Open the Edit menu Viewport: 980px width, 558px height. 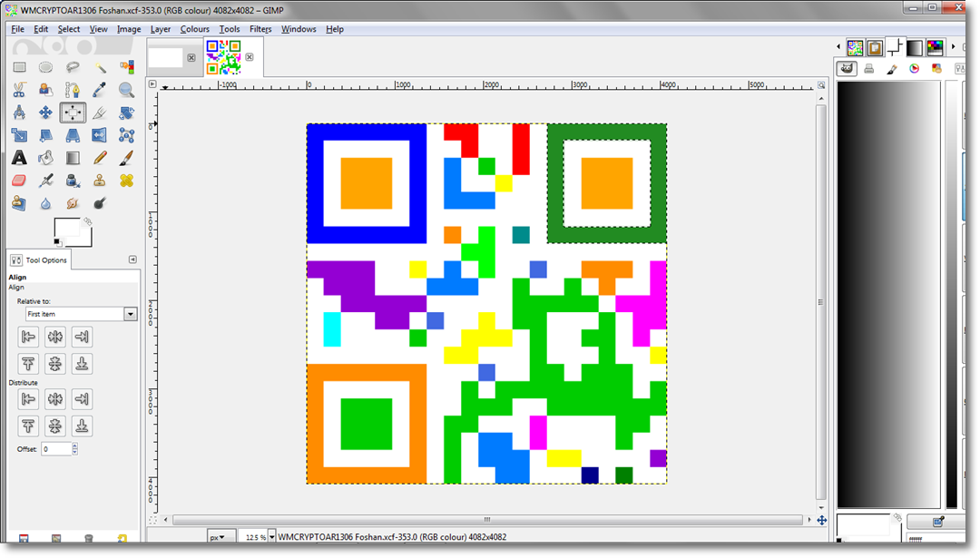41,29
